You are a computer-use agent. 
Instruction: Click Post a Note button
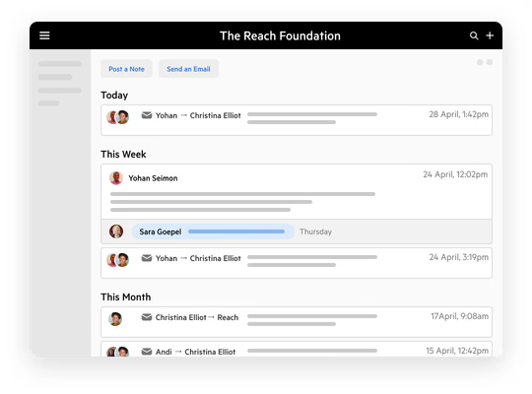[126, 69]
